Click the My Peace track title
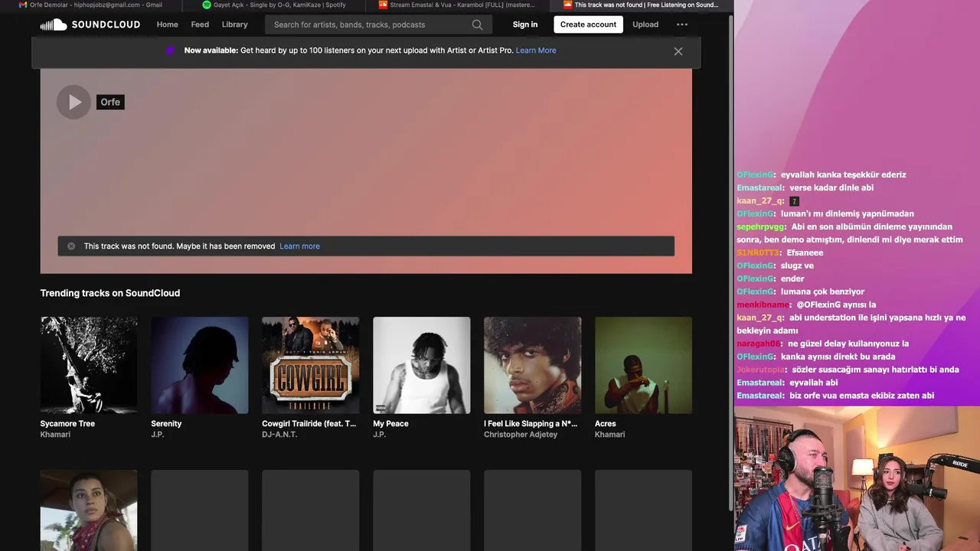980x551 pixels. click(x=390, y=423)
